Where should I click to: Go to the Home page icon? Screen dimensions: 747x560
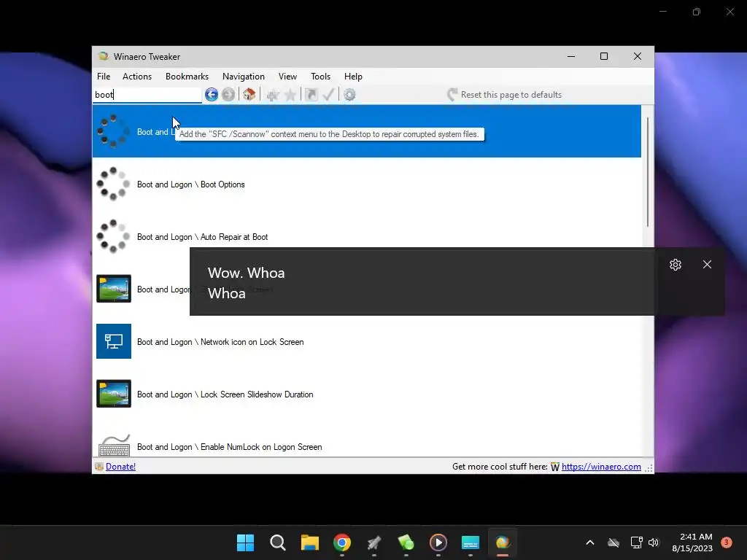(249, 94)
